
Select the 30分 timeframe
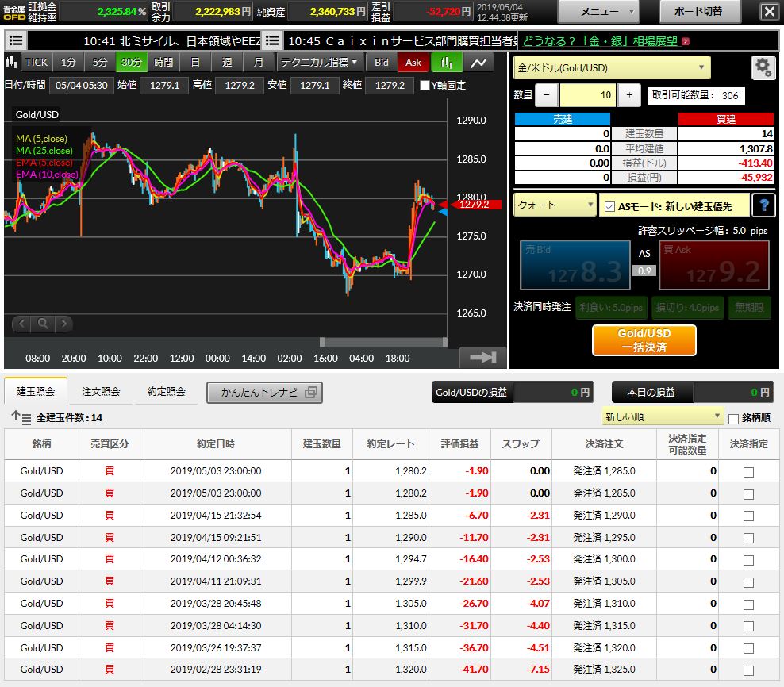tap(132, 63)
